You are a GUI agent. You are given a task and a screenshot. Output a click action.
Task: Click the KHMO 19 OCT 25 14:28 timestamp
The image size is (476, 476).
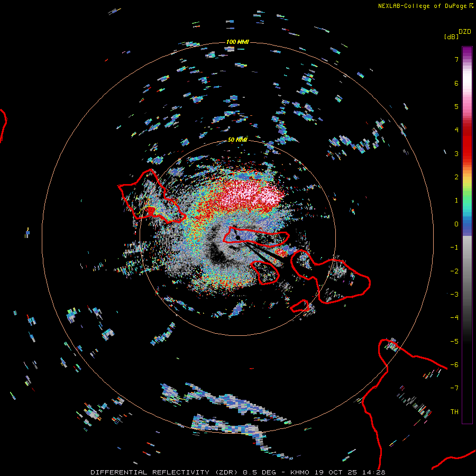[338, 472]
